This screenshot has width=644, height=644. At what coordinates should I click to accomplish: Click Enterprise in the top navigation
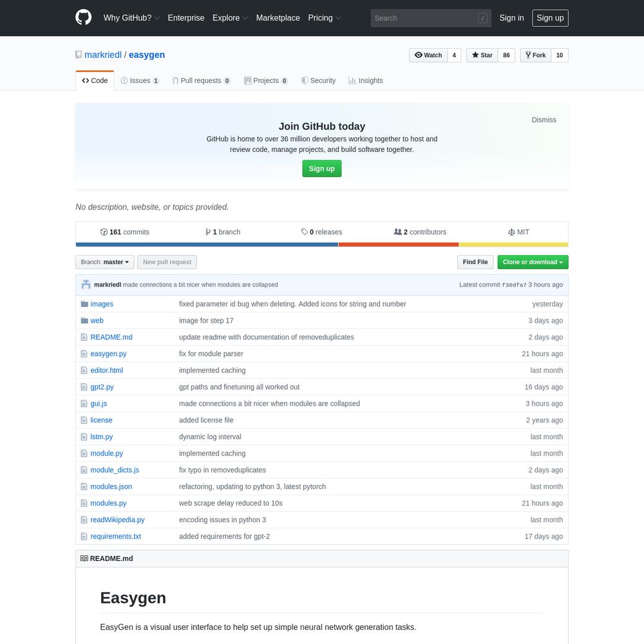pyautogui.click(x=186, y=18)
